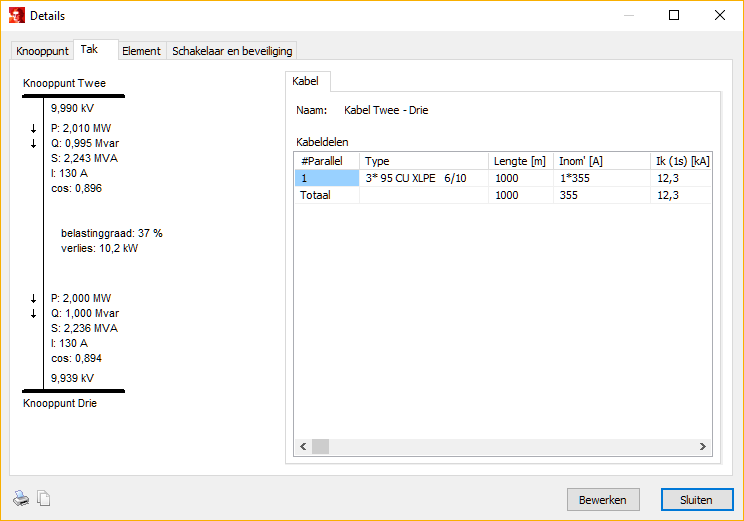This screenshot has width=744, height=521.
Task: Select the Kabel sub-tab
Action: point(305,81)
